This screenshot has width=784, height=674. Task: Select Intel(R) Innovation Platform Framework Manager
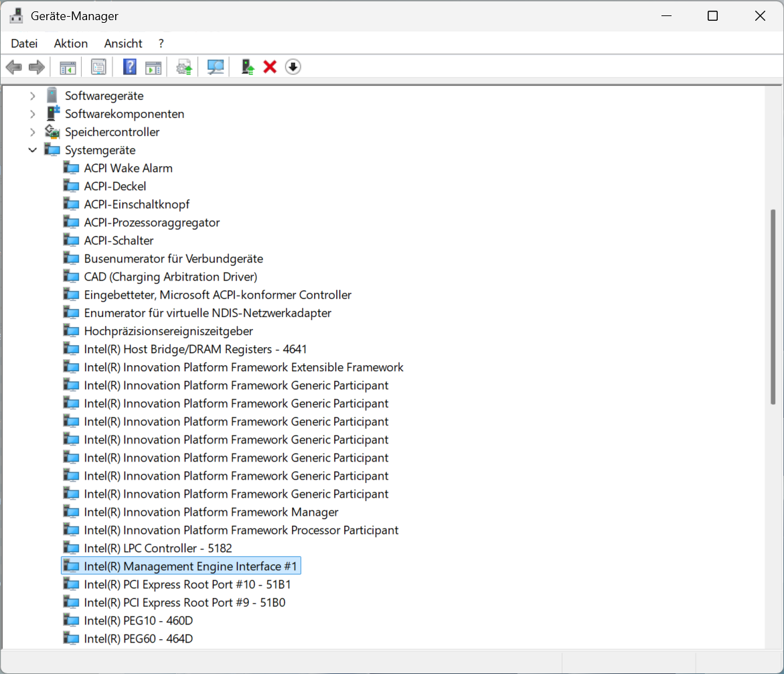coord(211,512)
